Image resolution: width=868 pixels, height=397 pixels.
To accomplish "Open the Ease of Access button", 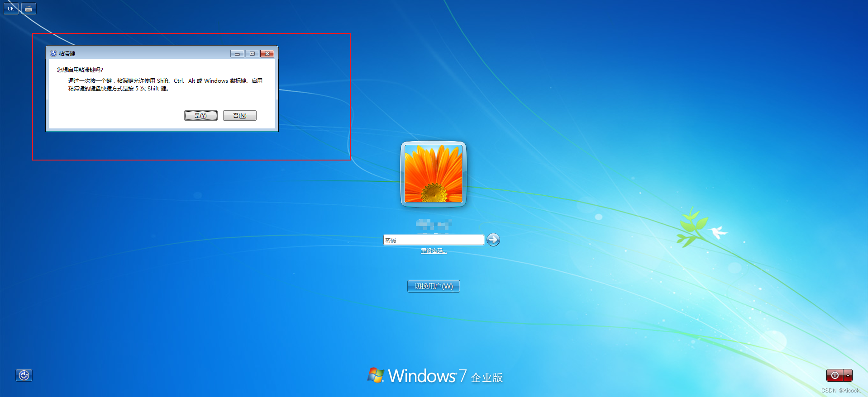I will [24, 375].
